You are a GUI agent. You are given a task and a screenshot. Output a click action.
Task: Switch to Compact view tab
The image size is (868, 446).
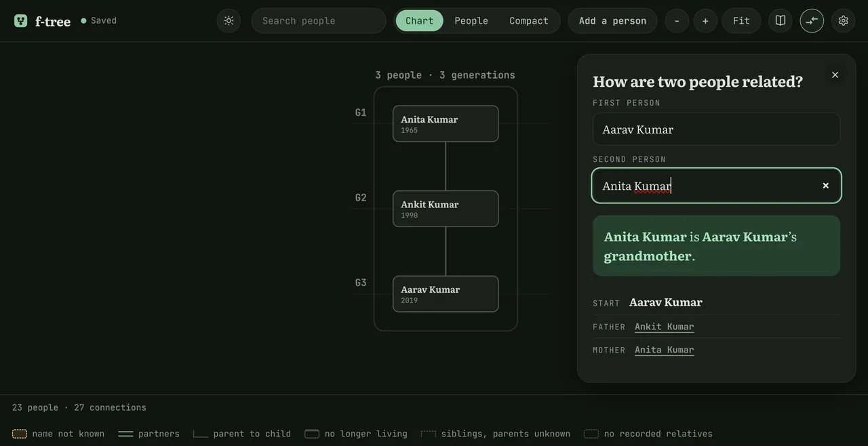529,20
